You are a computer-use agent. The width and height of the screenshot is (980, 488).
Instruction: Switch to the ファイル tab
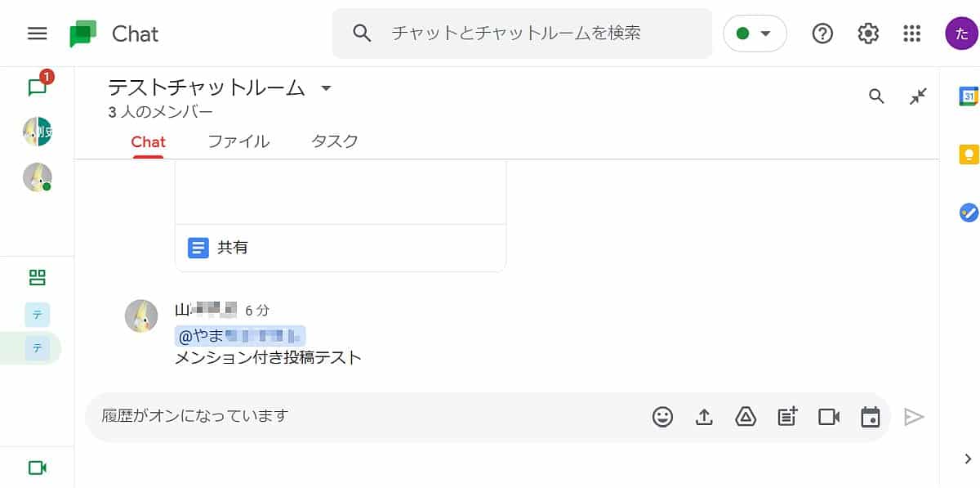[238, 141]
